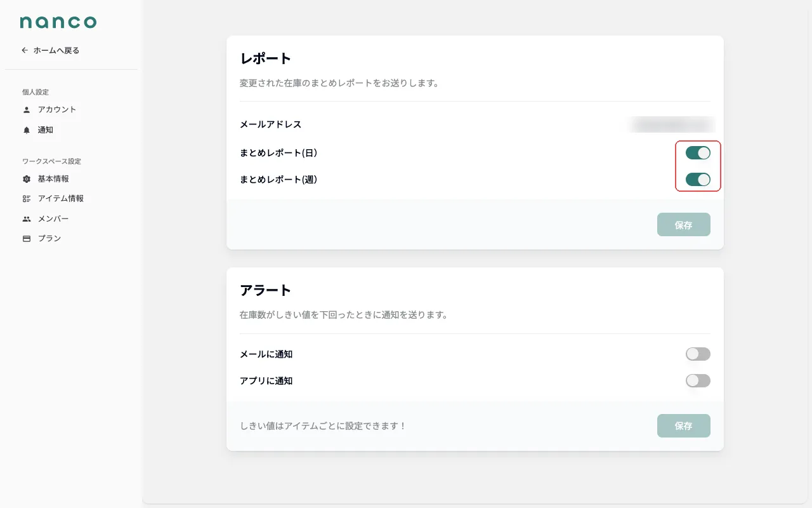
Task: Click the メールアドレス label
Action: click(x=271, y=124)
